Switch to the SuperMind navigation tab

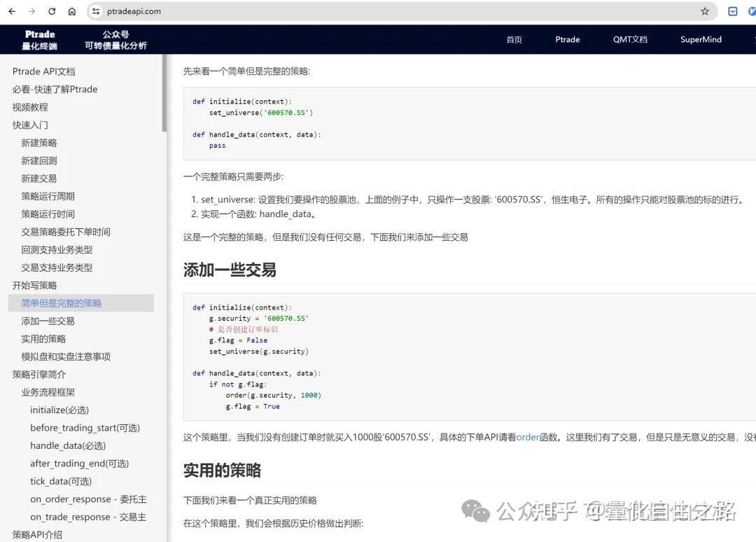tap(701, 40)
